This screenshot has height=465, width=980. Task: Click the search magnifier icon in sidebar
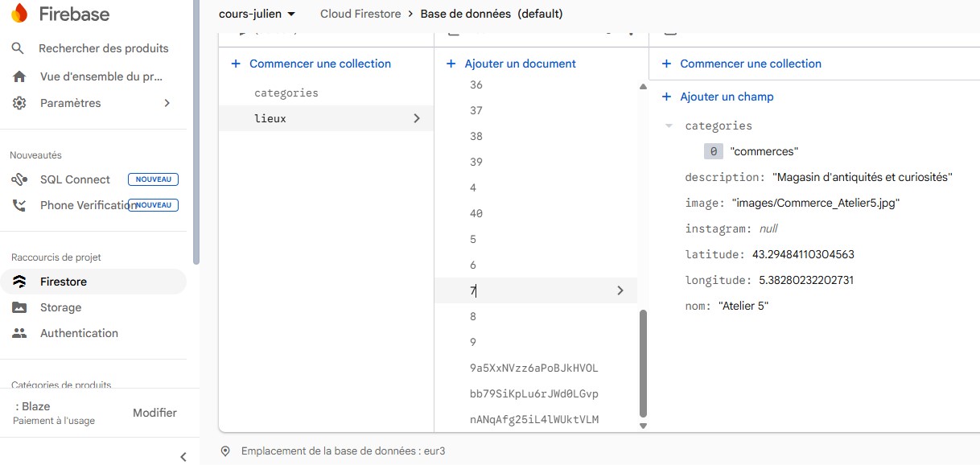coord(19,48)
